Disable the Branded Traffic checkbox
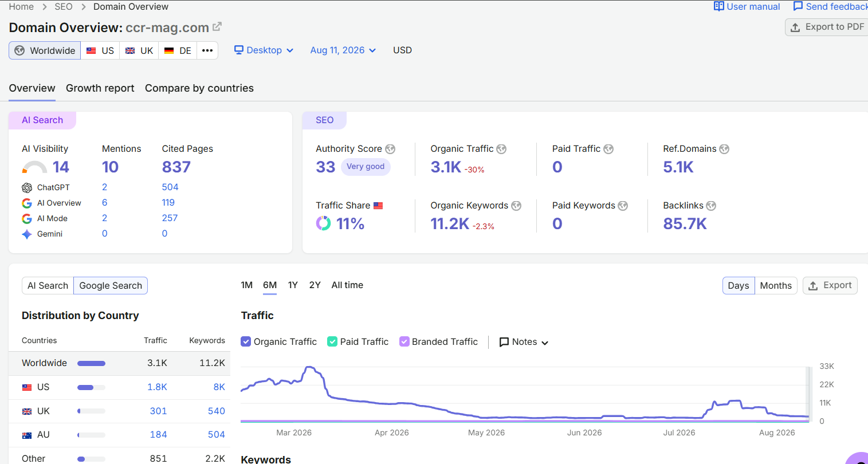 [404, 341]
